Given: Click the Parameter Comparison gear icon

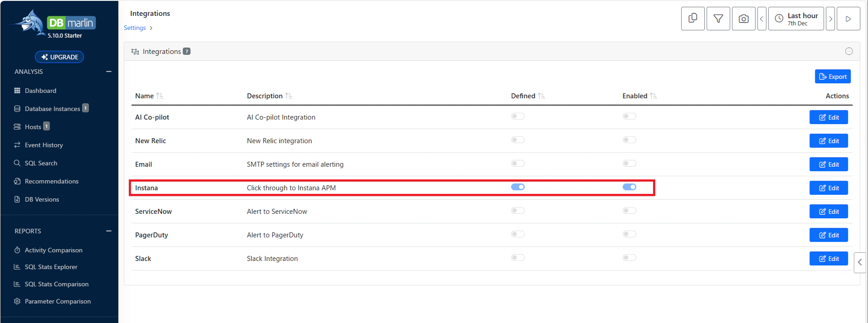Looking at the screenshot, I should (17, 301).
